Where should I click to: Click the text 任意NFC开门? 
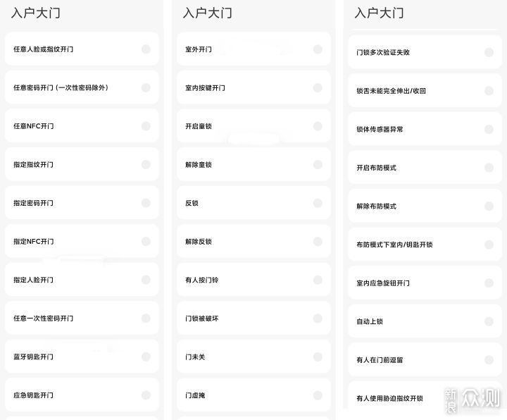(33, 126)
